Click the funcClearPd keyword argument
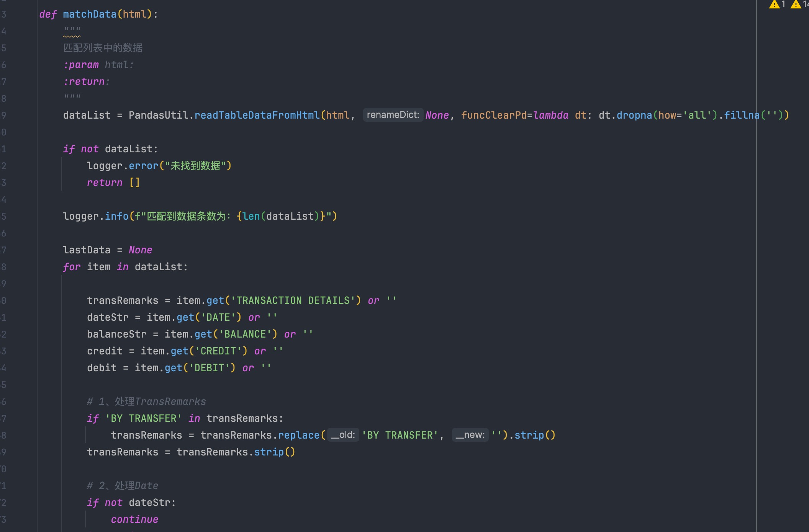Screen dimensions: 809x532 pos(494,115)
